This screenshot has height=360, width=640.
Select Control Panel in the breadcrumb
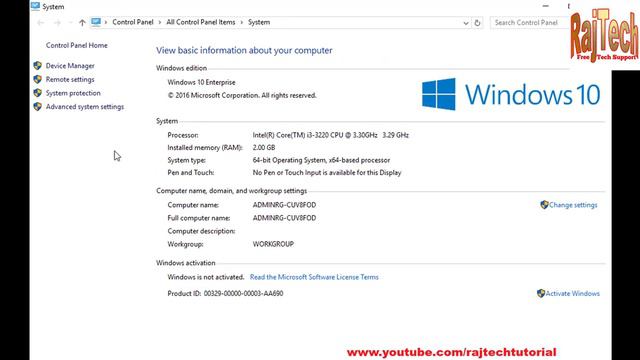coord(133,22)
